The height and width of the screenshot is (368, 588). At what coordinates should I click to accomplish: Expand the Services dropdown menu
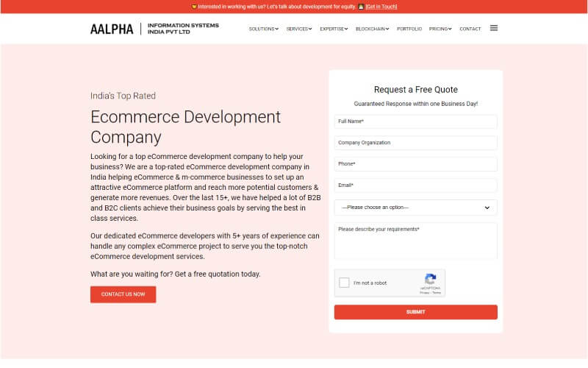299,29
